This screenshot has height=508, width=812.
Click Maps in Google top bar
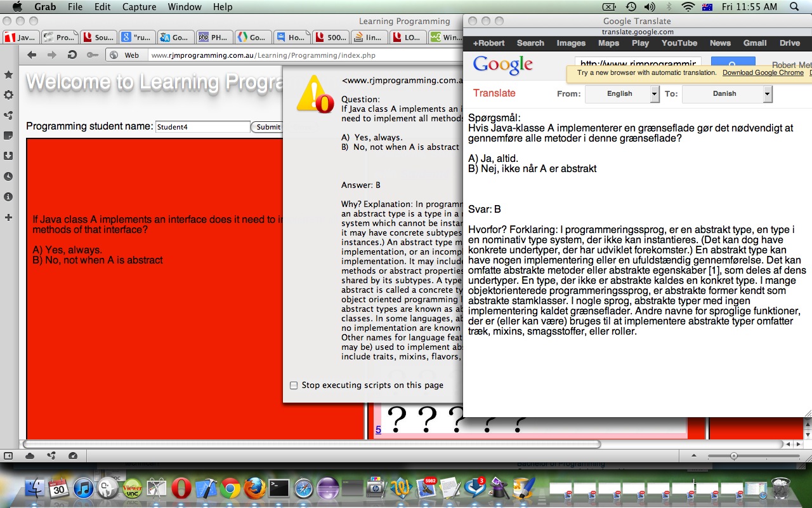coord(608,43)
